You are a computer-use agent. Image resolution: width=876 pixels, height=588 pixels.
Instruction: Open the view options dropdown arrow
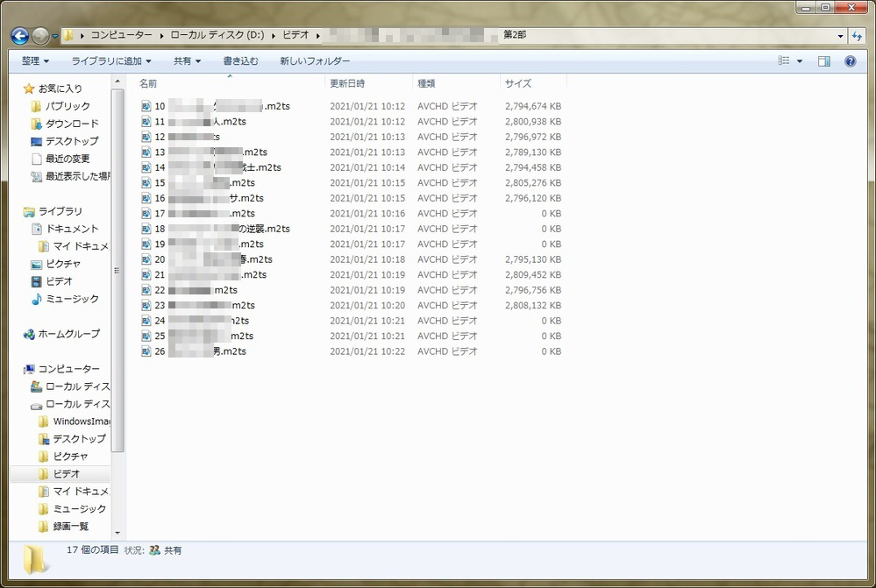click(800, 61)
